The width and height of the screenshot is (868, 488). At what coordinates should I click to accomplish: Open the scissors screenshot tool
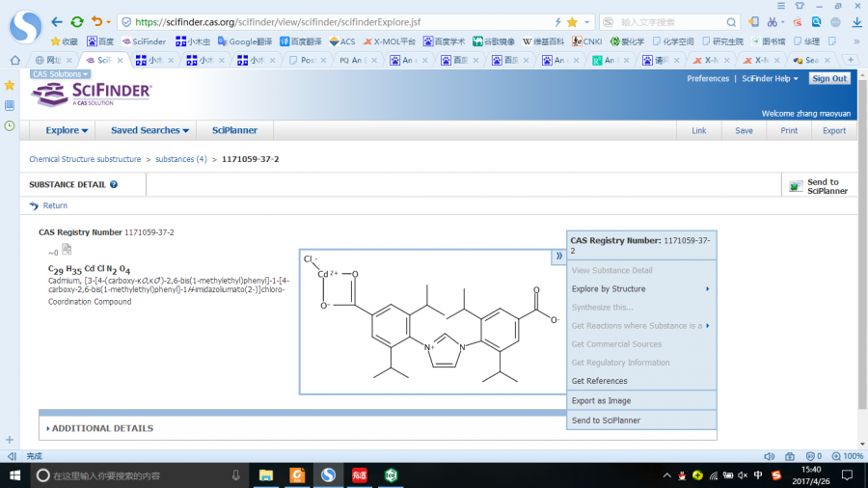click(x=773, y=22)
